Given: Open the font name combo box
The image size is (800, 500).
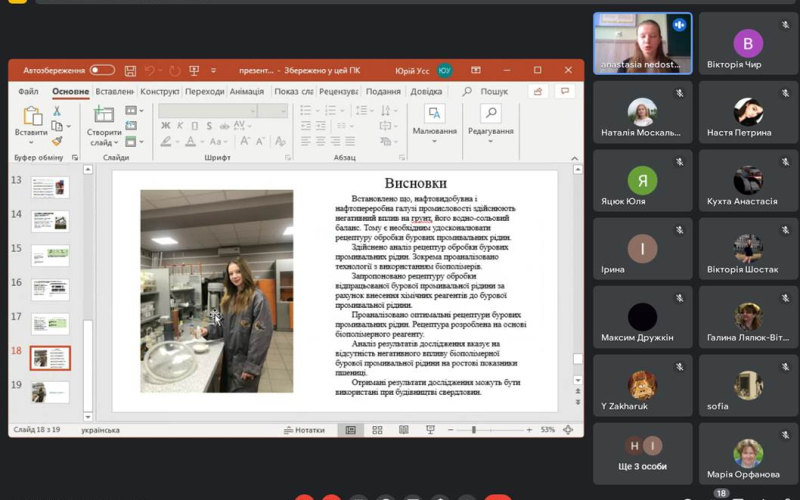Looking at the screenshot, I should (x=207, y=110).
